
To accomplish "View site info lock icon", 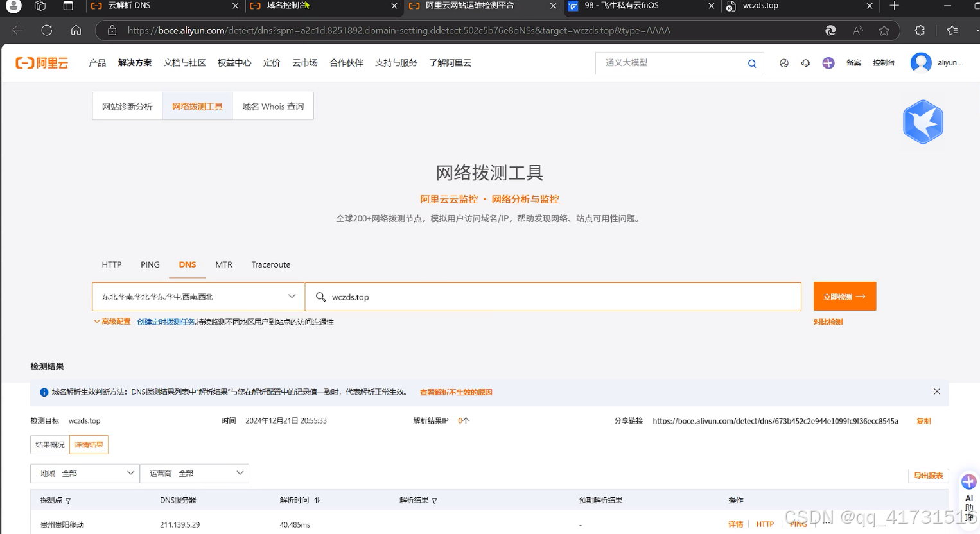I will point(112,30).
